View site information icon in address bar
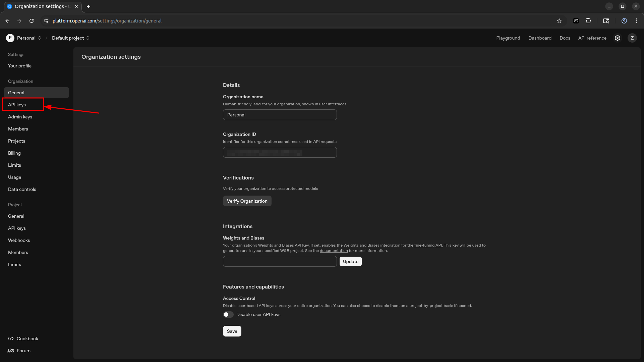This screenshot has width=644, height=362. coord(46,21)
